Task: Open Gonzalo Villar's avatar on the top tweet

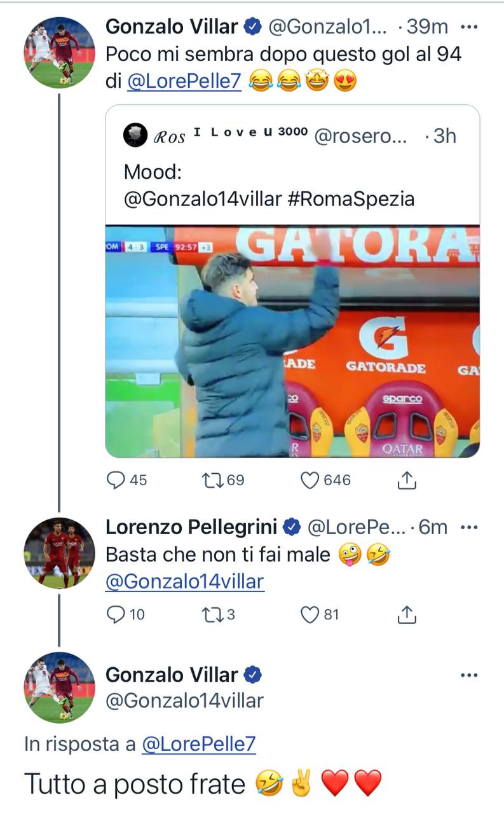Action: 59,52
